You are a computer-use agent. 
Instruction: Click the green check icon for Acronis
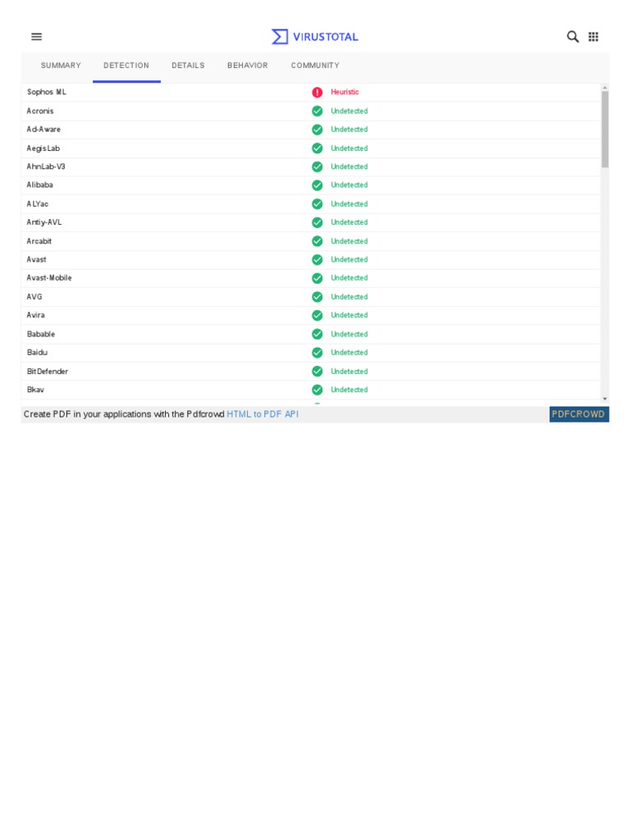317,111
